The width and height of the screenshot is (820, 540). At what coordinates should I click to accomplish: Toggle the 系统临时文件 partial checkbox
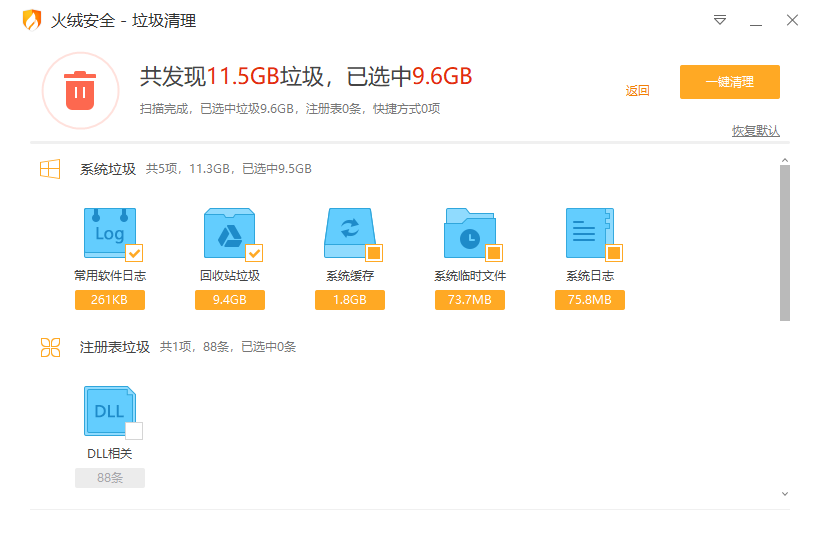click(x=494, y=253)
